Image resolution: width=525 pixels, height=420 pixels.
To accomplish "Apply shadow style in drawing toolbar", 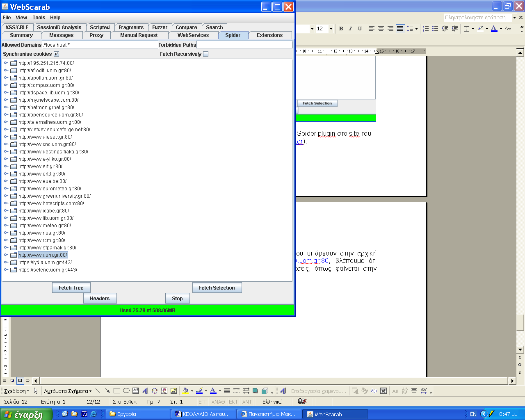I will 256,391.
